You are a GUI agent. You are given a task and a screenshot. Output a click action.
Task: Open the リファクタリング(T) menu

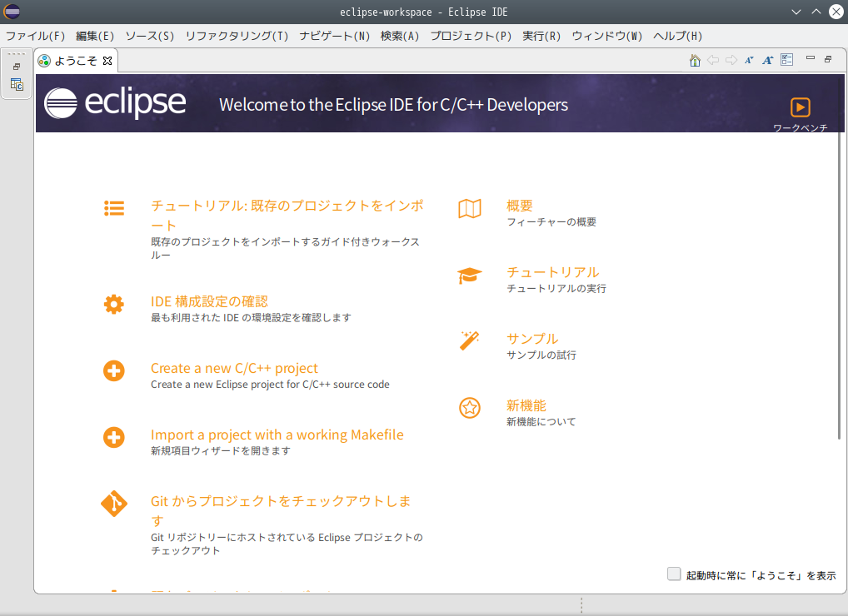[x=237, y=36]
